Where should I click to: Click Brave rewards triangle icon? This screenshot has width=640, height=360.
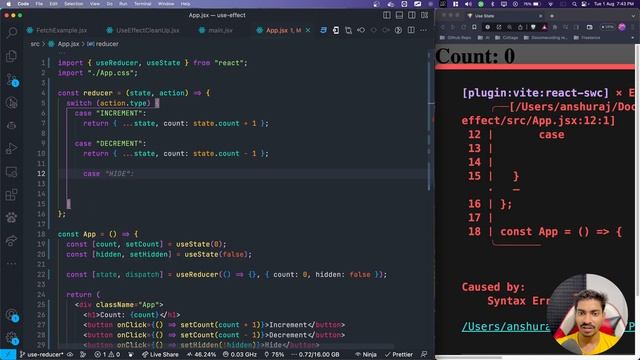point(544,27)
